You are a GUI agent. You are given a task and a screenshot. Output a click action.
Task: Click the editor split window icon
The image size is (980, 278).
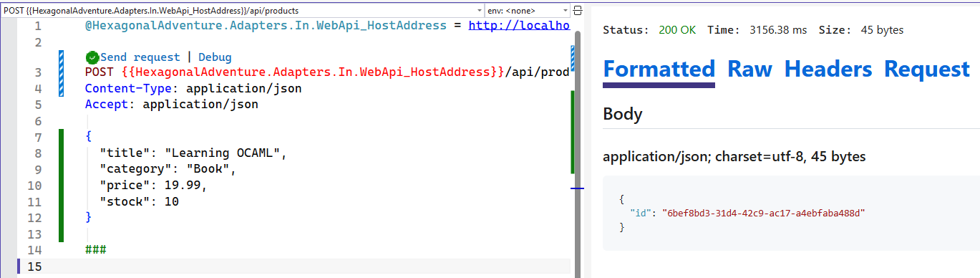(x=578, y=11)
